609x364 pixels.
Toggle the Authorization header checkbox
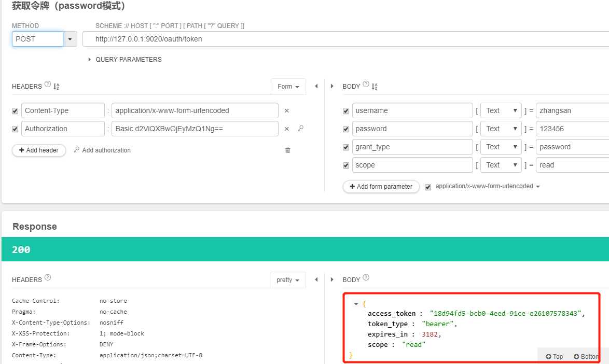click(15, 129)
